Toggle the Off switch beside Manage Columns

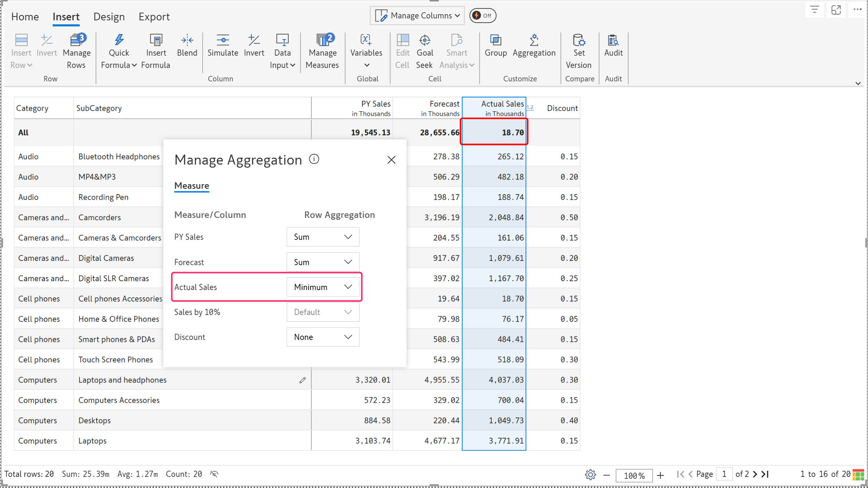(x=483, y=16)
